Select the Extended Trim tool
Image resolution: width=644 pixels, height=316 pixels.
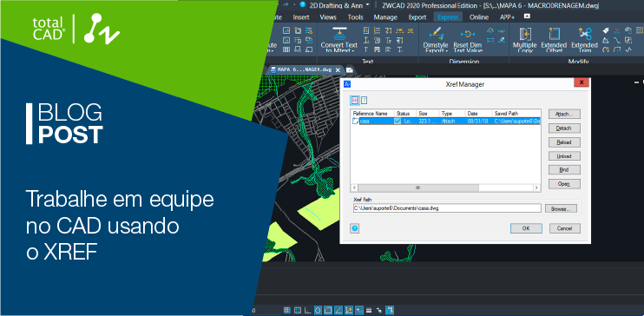[584, 39]
